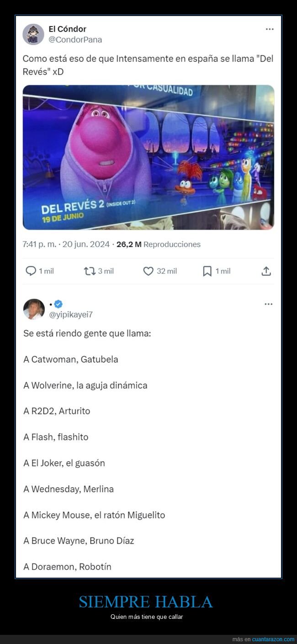Click the 26,2 M Reproducciones count
The width and height of the screenshot is (297, 644).
[159, 244]
